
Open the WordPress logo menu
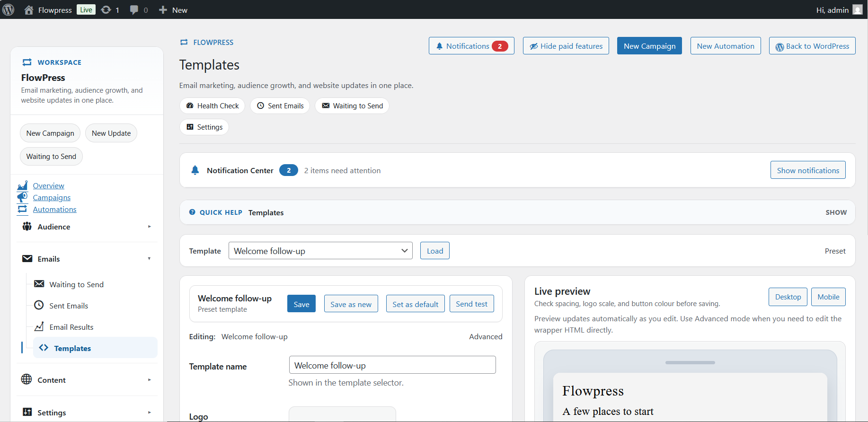pos(9,9)
